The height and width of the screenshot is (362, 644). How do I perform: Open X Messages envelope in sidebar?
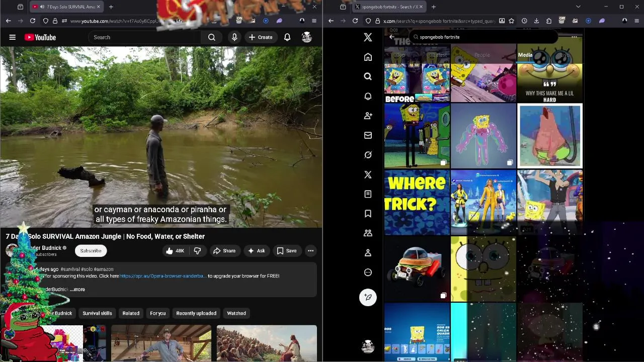[x=368, y=135]
